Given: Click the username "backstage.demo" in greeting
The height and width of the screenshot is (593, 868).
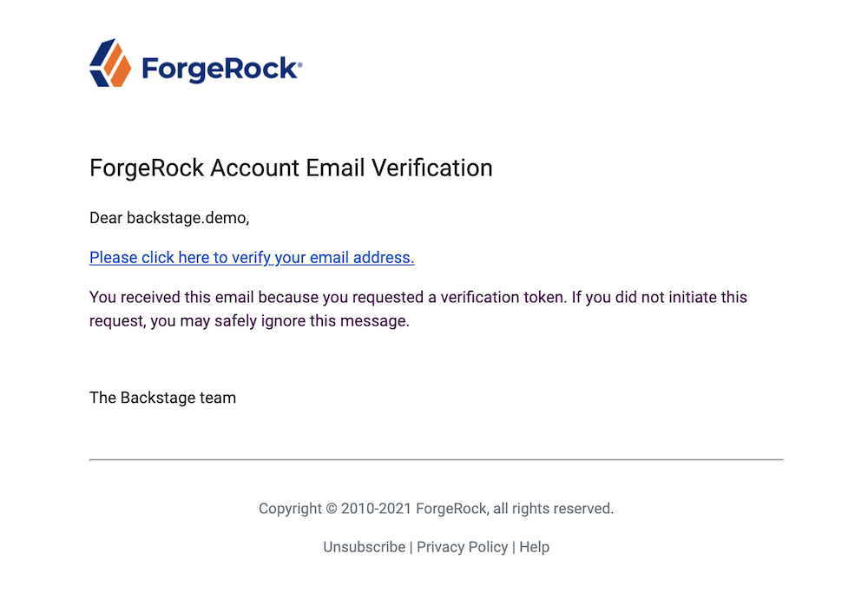Looking at the screenshot, I should pos(187,218).
